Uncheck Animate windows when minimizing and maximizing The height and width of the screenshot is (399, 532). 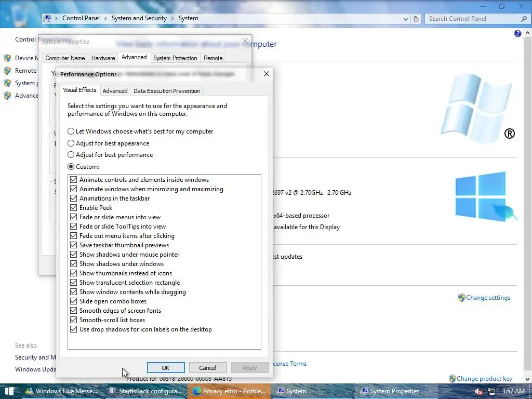73,189
